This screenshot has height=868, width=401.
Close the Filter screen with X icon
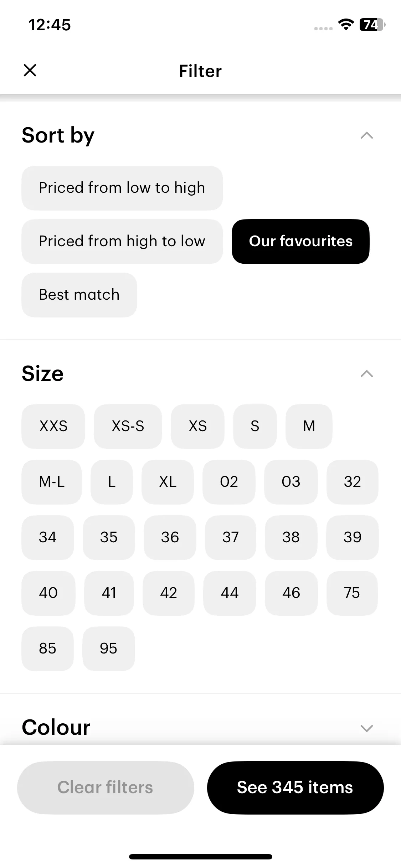point(30,70)
